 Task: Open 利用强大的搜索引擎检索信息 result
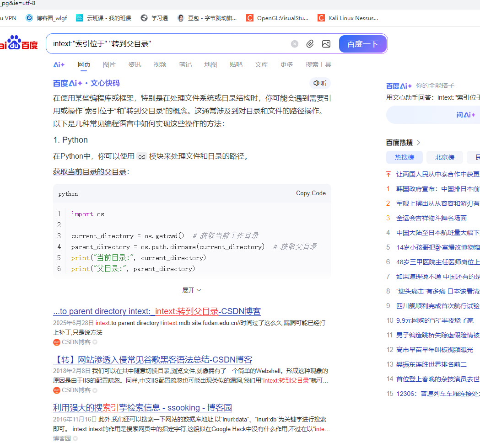click(x=142, y=408)
